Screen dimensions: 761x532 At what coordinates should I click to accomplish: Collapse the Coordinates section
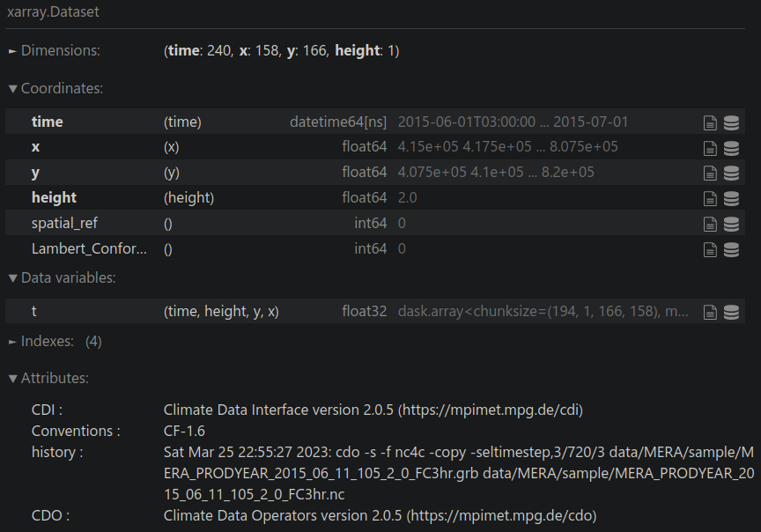coord(55,89)
